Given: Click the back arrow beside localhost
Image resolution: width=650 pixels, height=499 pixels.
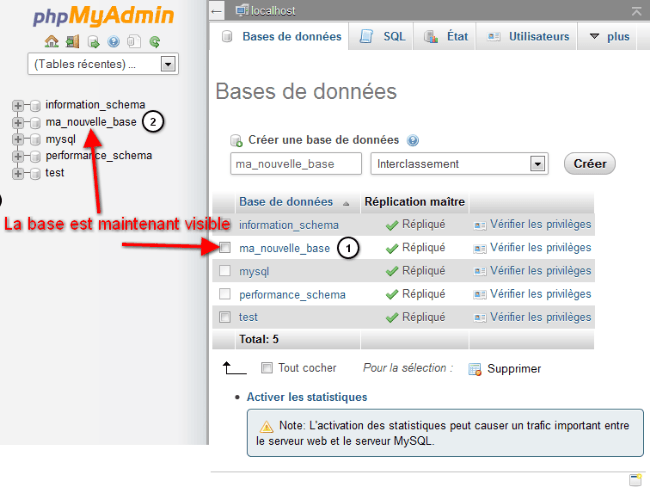Looking at the screenshot, I should click(217, 11).
